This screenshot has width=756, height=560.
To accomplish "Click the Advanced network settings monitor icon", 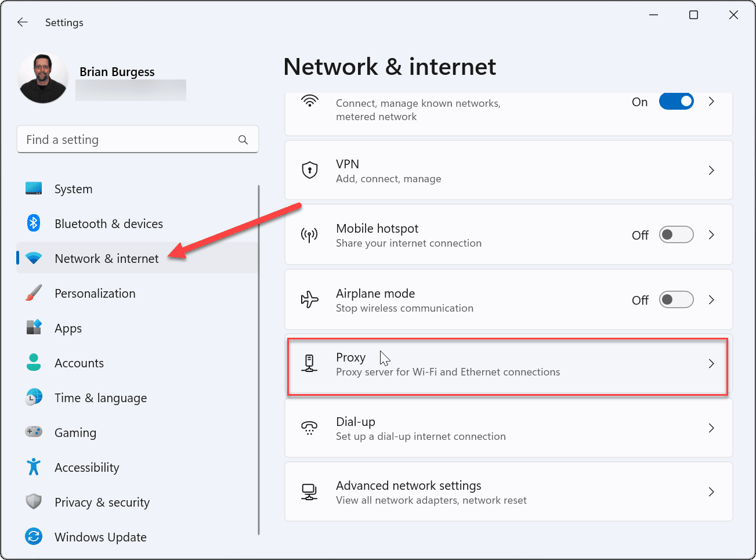I will [309, 492].
